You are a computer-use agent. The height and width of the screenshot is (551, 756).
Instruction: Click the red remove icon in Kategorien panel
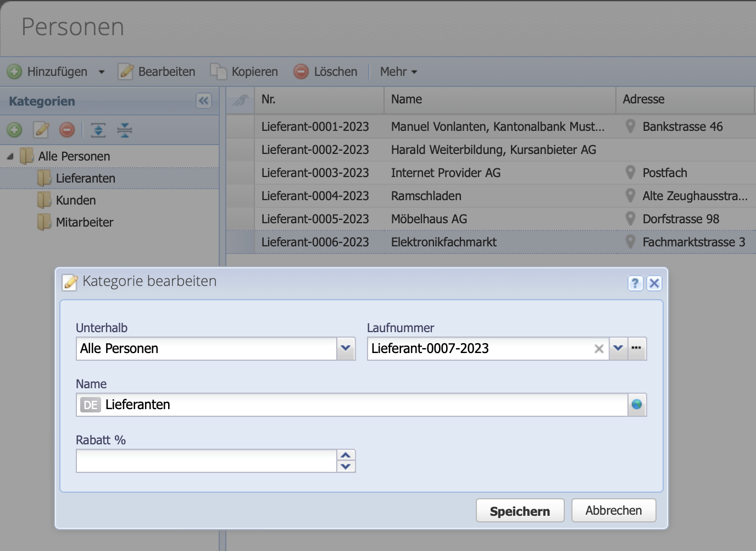point(66,130)
